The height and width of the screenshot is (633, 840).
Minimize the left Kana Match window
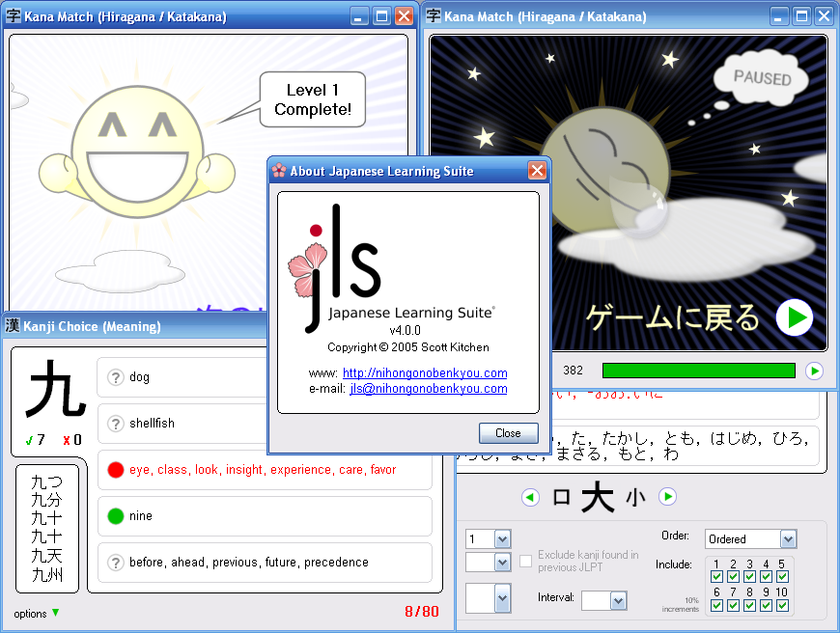pyautogui.click(x=359, y=16)
